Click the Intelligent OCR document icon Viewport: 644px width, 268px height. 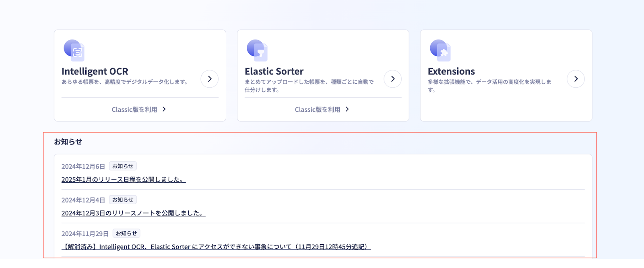click(74, 50)
